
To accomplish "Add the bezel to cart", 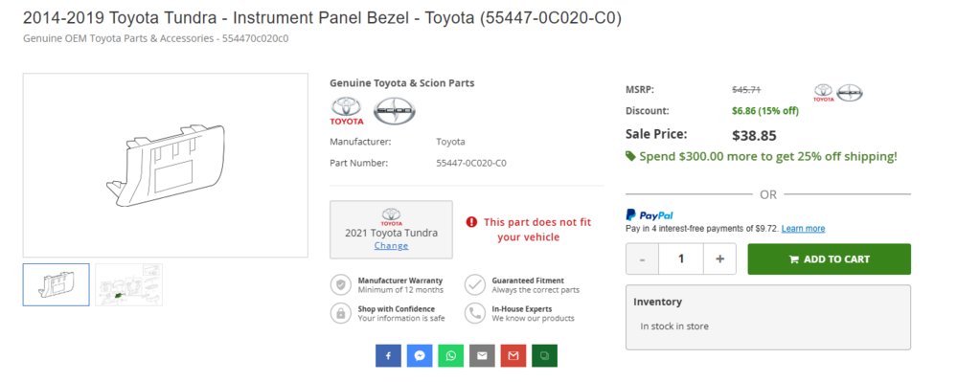I will point(829,259).
